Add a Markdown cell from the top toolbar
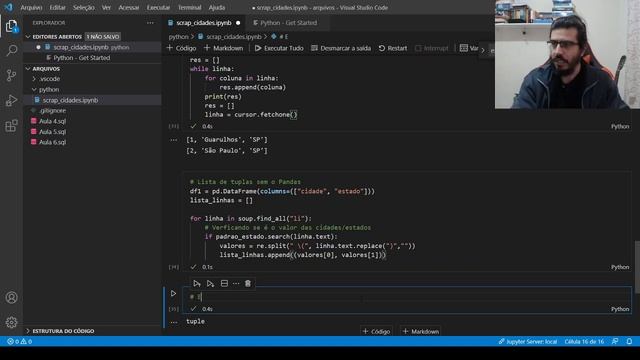Screen dimensions: 640x360 click(223, 48)
